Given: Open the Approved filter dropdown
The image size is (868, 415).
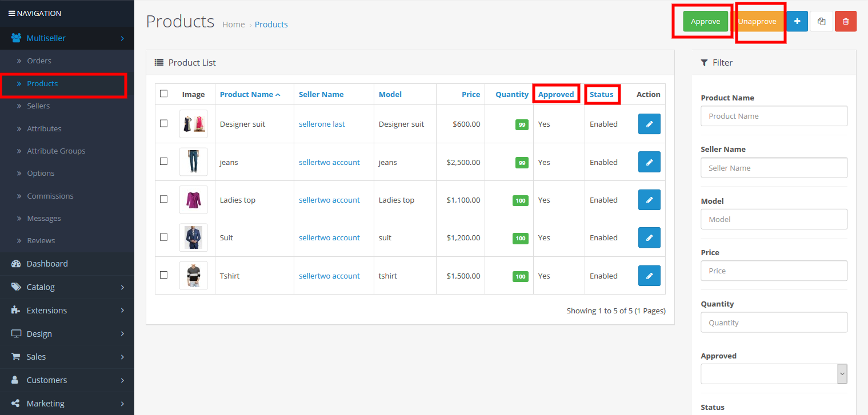Looking at the screenshot, I should pyautogui.click(x=774, y=374).
